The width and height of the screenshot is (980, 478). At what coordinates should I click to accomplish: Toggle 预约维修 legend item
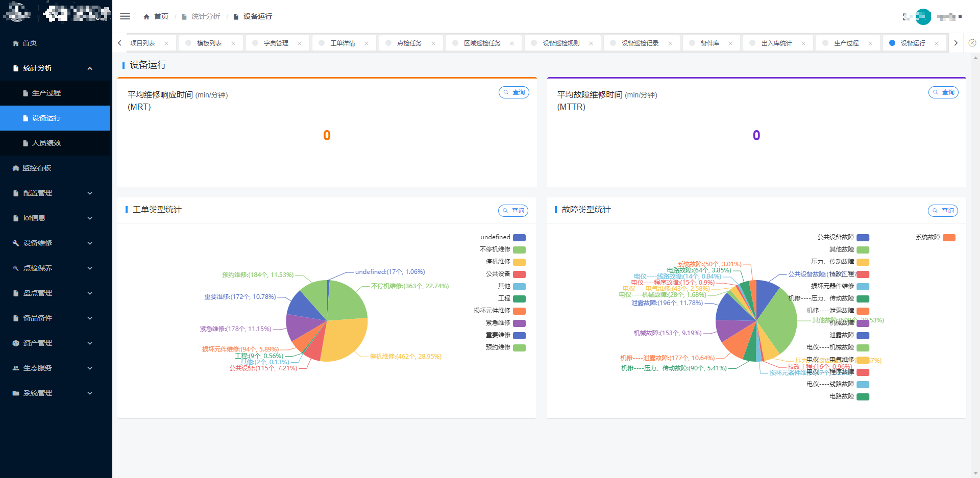pyautogui.click(x=505, y=348)
